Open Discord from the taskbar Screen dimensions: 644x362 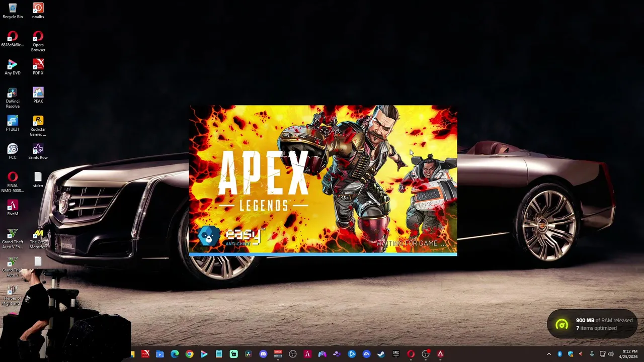pos(263,354)
